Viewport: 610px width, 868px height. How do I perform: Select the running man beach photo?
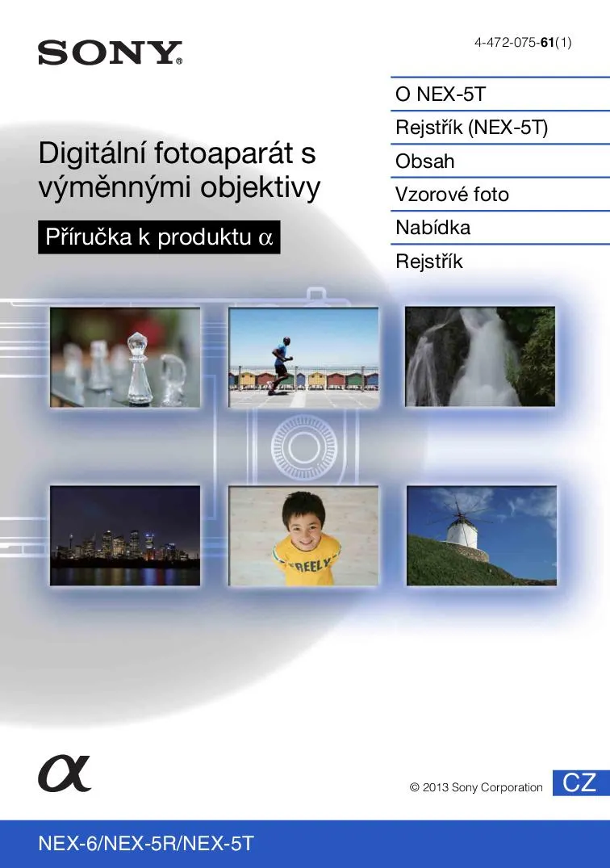point(303,357)
